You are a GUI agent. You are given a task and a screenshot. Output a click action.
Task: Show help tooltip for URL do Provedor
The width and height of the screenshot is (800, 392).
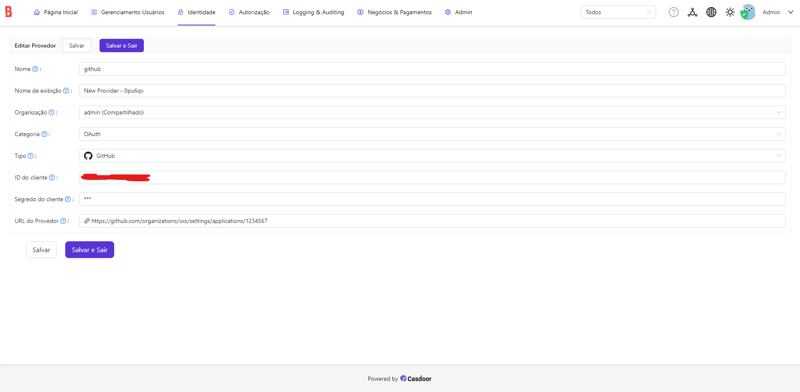[63, 221]
